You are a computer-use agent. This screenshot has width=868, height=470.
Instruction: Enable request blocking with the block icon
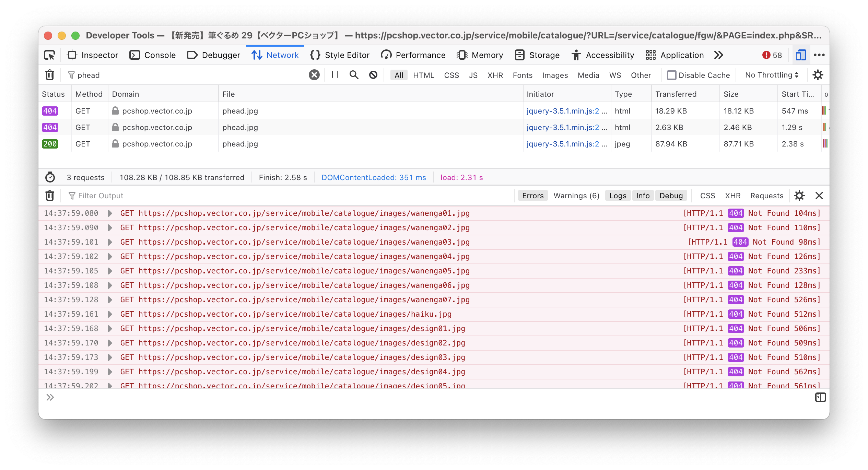point(373,75)
